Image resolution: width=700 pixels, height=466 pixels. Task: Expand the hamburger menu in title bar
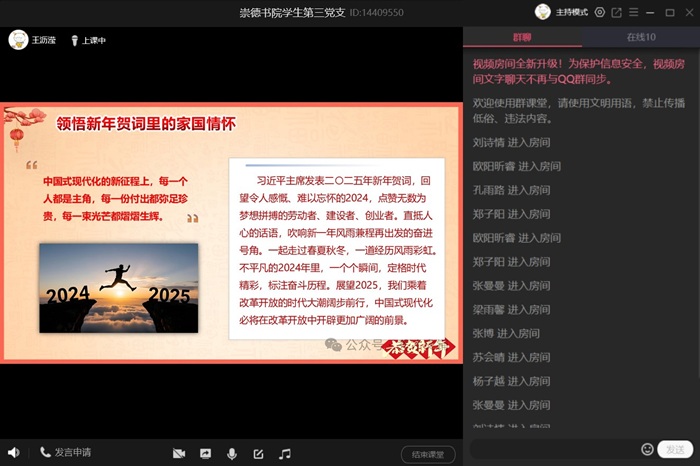634,12
